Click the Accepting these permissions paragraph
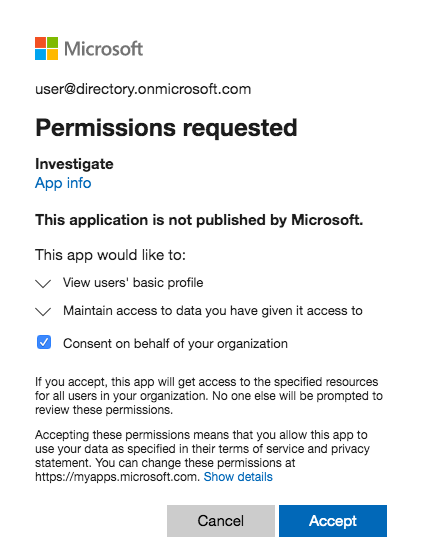 202,456
